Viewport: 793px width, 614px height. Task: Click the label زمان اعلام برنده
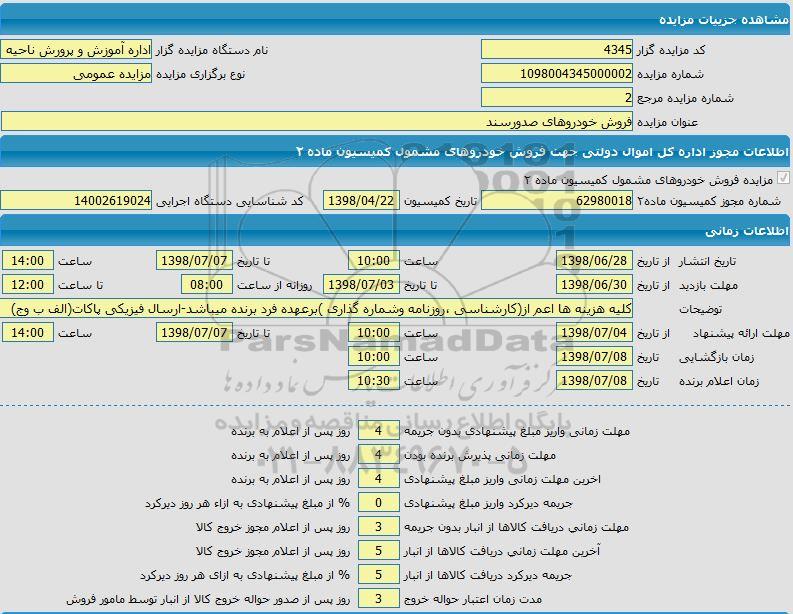(719, 381)
